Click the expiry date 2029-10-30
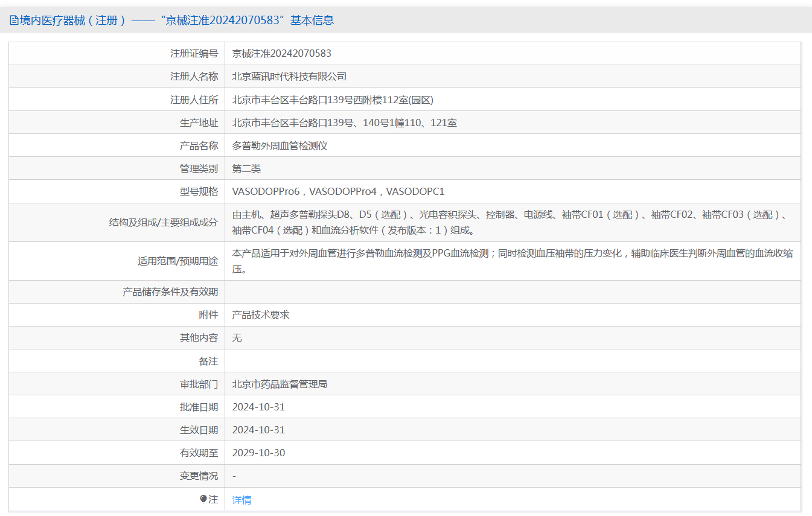This screenshot has width=812, height=516. coord(258,453)
